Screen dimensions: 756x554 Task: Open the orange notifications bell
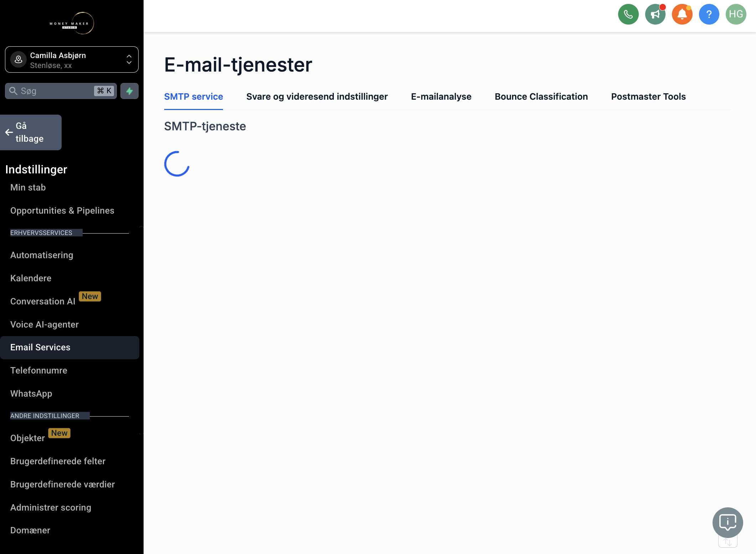point(682,14)
